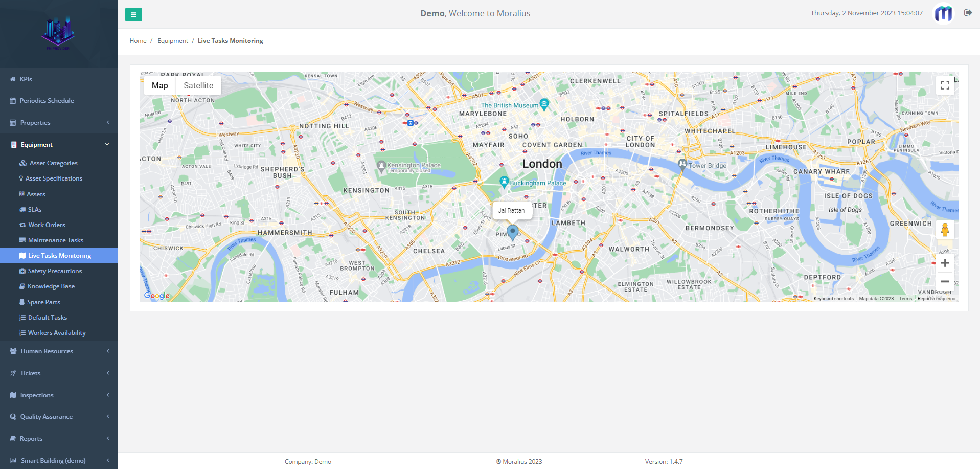Expand the Tickets menu chevron
The width and height of the screenshot is (980, 469).
point(108,373)
